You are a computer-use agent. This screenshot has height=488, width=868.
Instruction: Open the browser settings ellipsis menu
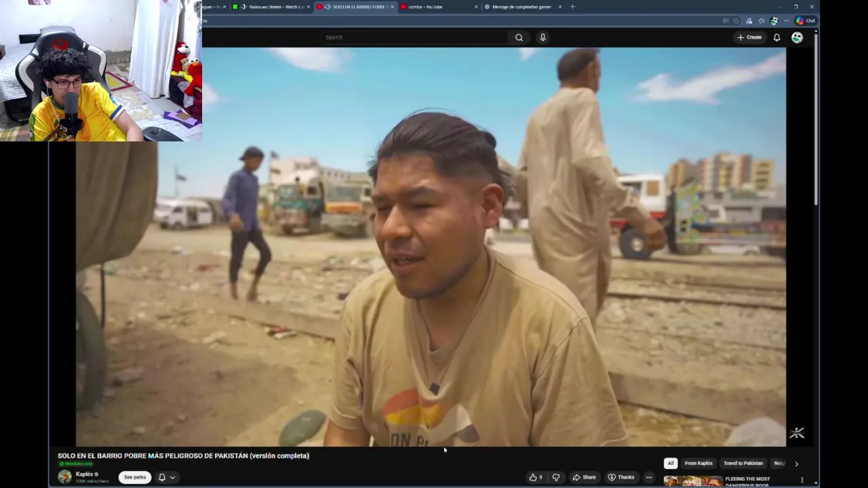tap(786, 20)
